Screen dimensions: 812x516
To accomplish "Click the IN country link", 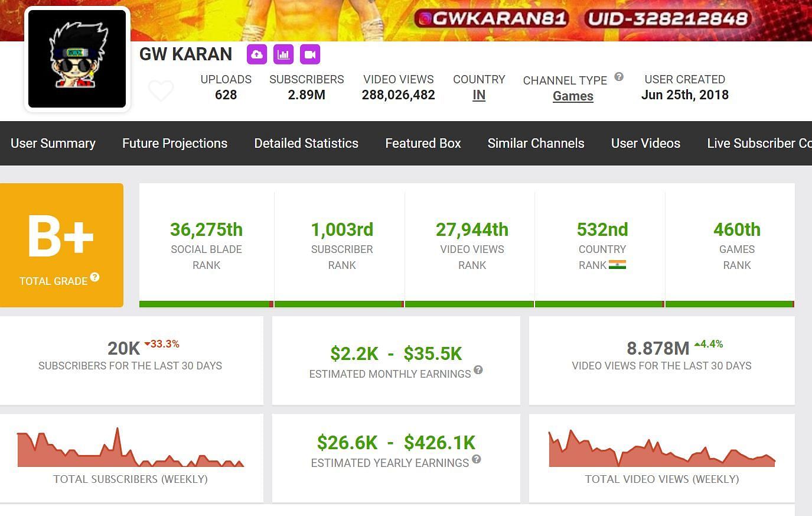I will [479, 95].
